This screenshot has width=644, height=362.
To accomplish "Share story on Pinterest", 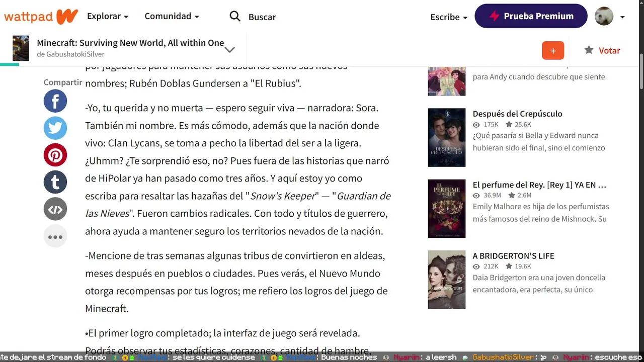I will 55,155.
